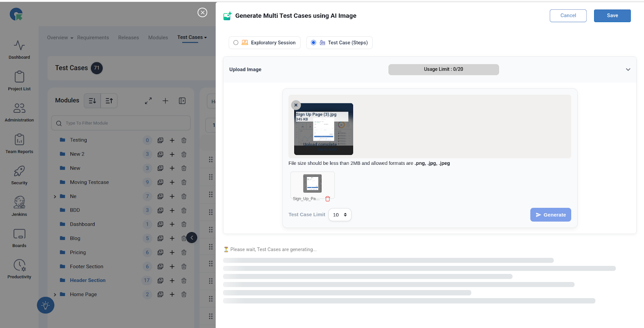
Task: Remove the Sign Up Page image preview
Action: click(296, 105)
